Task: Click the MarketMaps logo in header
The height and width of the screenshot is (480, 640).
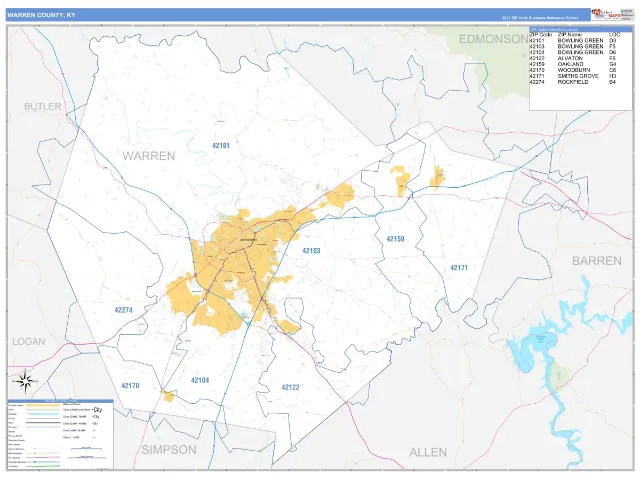Action: coord(606,14)
